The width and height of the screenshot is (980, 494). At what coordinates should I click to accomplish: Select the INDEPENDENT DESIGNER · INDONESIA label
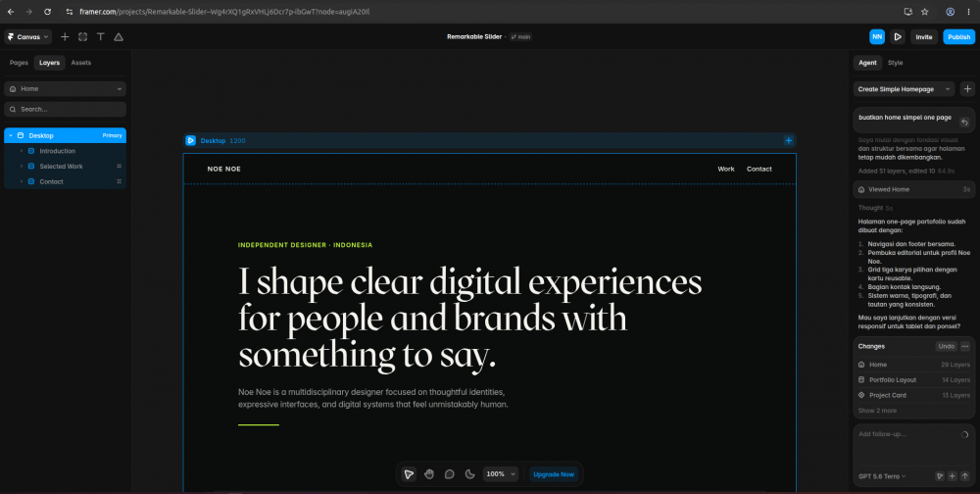click(x=305, y=245)
